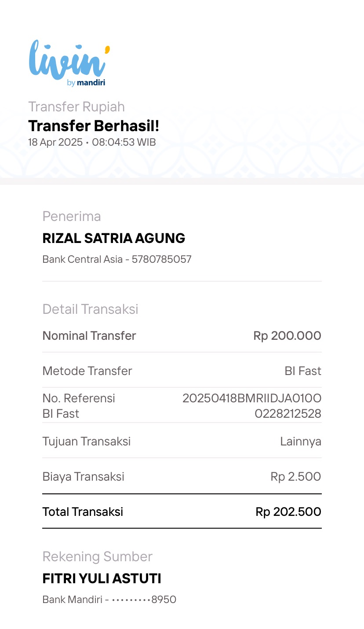
Task: Click the Rp 202.500 total amount
Action: [288, 512]
